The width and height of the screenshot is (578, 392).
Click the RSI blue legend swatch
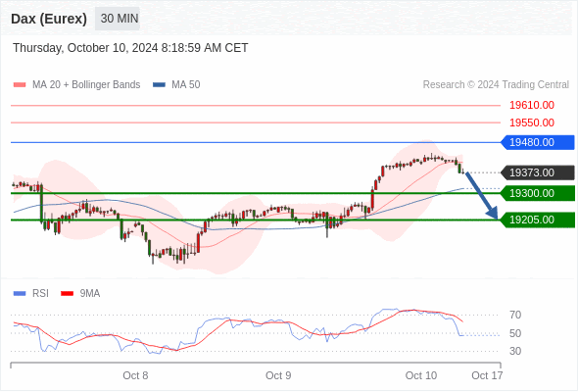pyautogui.click(x=20, y=294)
